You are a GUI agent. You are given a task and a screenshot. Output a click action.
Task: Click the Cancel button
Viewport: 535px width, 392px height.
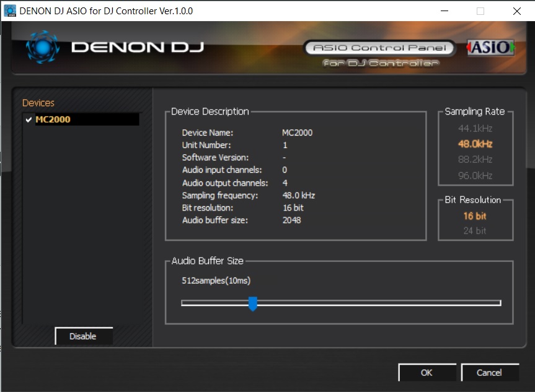[490, 373]
